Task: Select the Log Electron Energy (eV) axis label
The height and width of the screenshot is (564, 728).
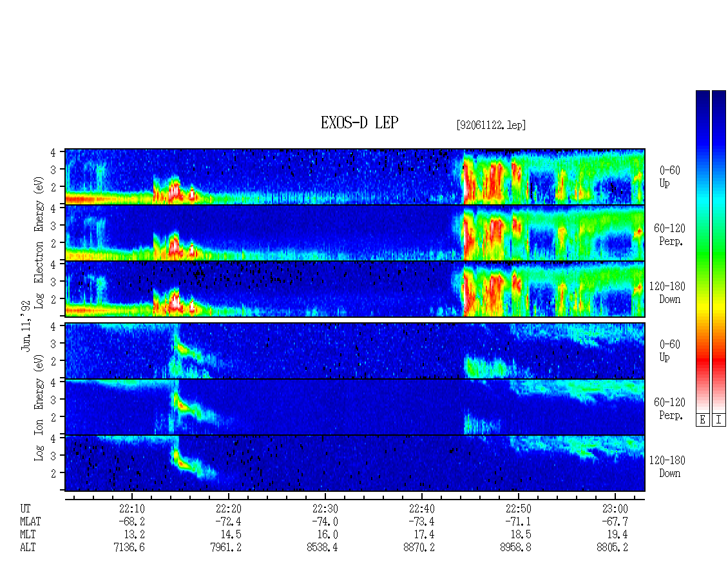Action: (x=39, y=242)
